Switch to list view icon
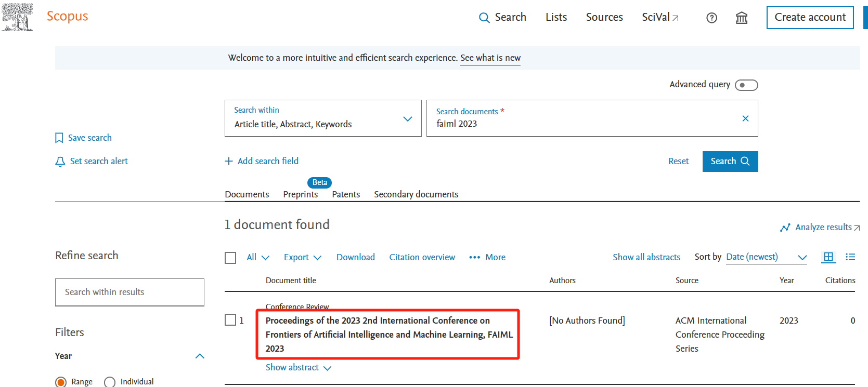The width and height of the screenshot is (868, 387). 850,257
